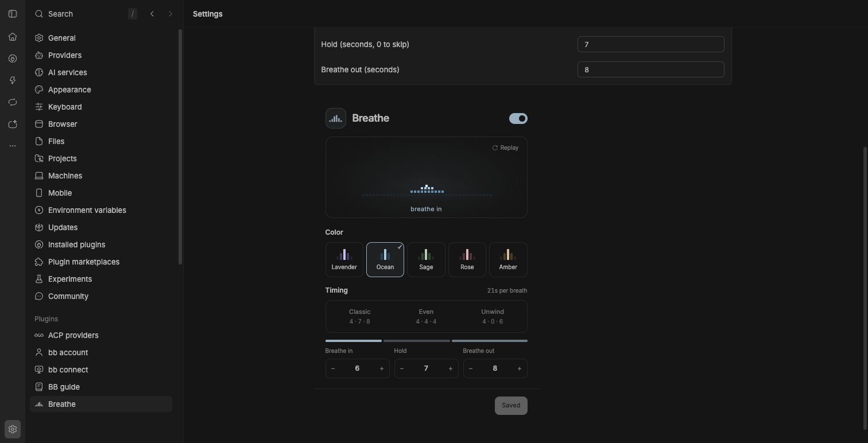Decrease Breathe in seconds
This screenshot has height=443, width=868.
tap(333, 368)
